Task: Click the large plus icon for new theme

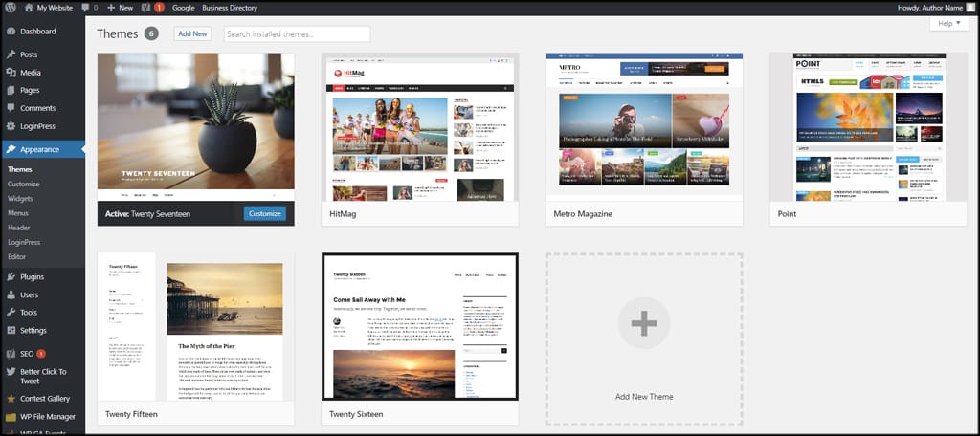Action: (644, 323)
